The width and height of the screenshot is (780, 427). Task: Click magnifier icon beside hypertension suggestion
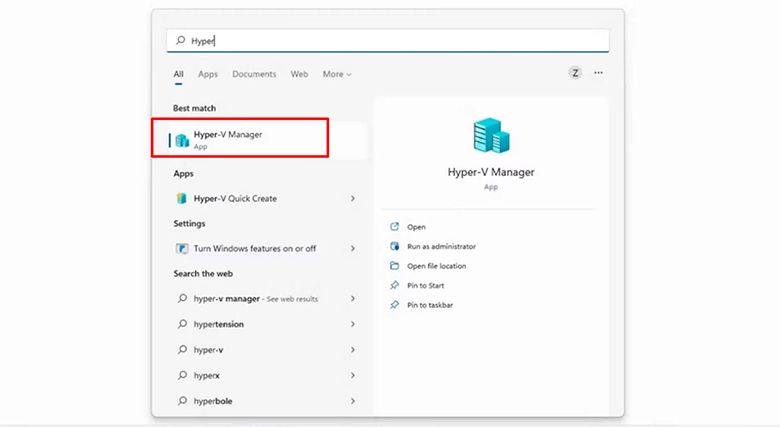point(183,324)
